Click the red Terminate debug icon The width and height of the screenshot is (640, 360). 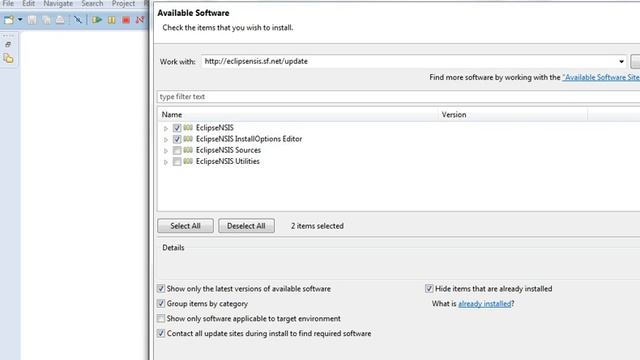(x=126, y=20)
